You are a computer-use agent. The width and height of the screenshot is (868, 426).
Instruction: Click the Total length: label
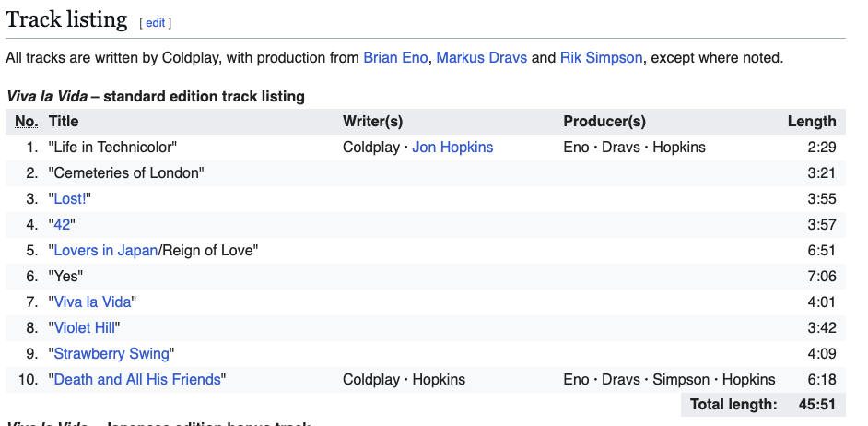[733, 405]
